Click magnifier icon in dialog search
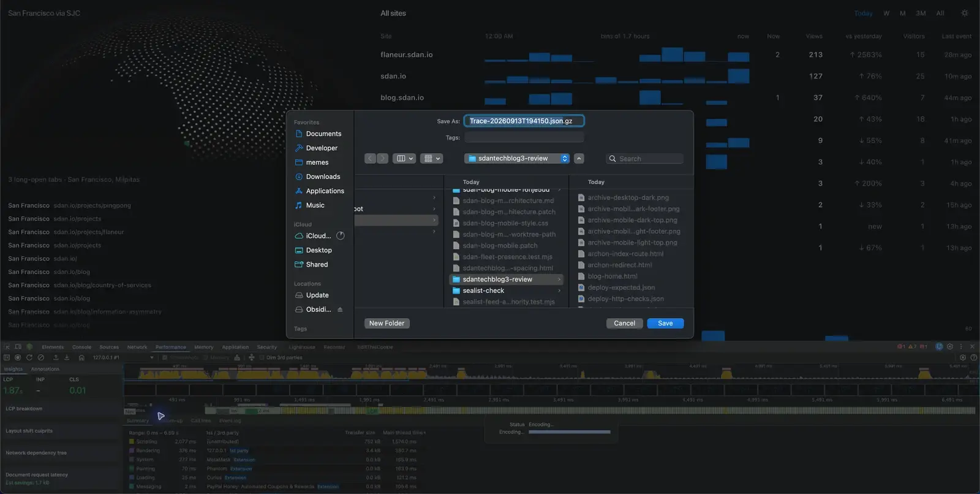 [612, 159]
